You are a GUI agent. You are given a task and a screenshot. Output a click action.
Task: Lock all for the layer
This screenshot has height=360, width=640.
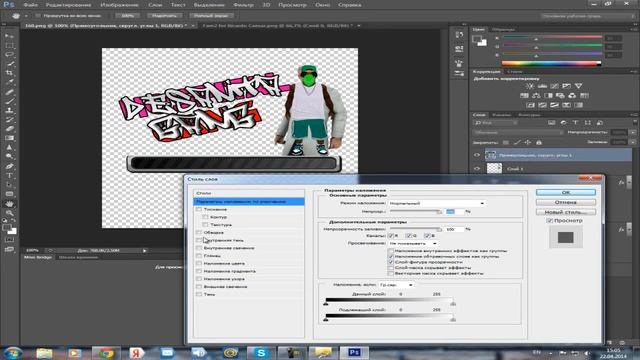(x=539, y=142)
